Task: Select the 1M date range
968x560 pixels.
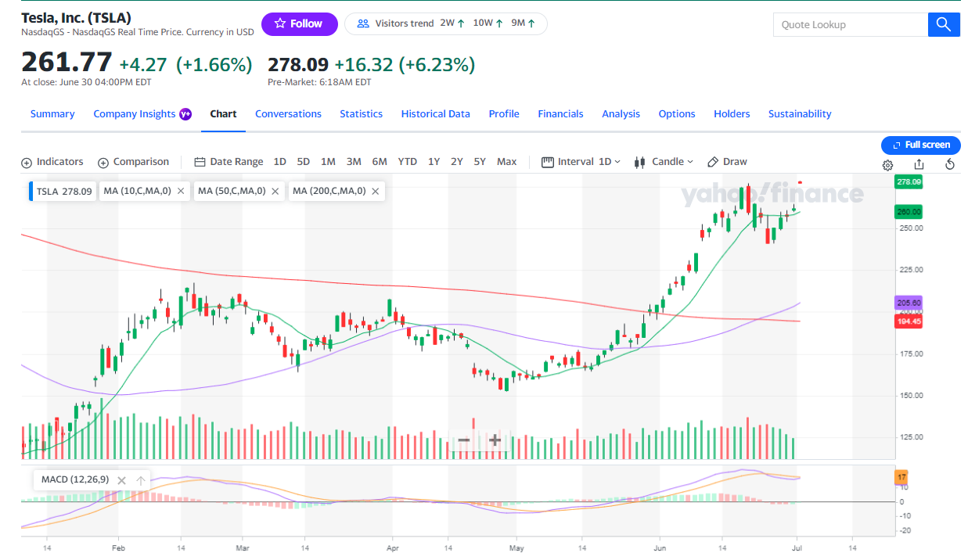Action: (x=328, y=162)
